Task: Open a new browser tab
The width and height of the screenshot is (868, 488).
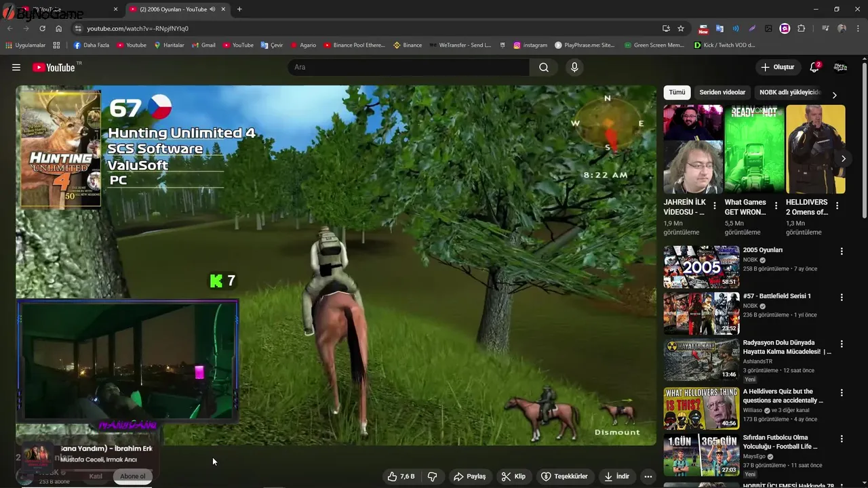Action: [x=239, y=9]
